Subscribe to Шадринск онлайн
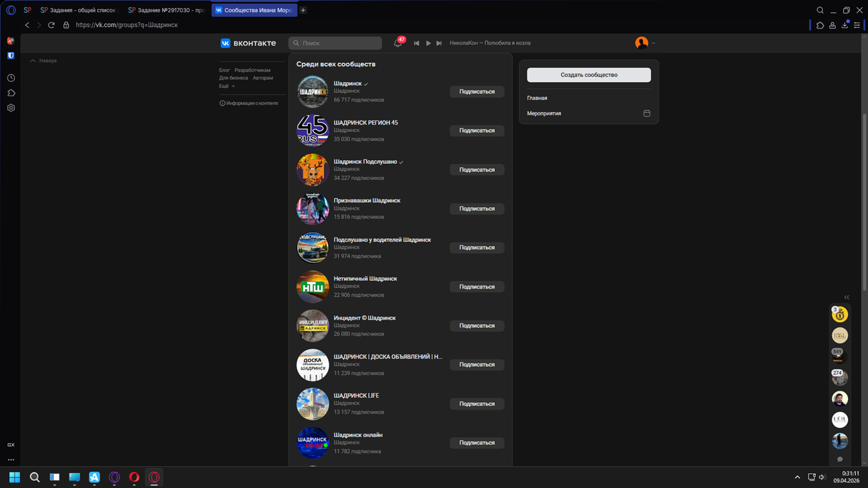The width and height of the screenshot is (868, 488). coord(477,443)
